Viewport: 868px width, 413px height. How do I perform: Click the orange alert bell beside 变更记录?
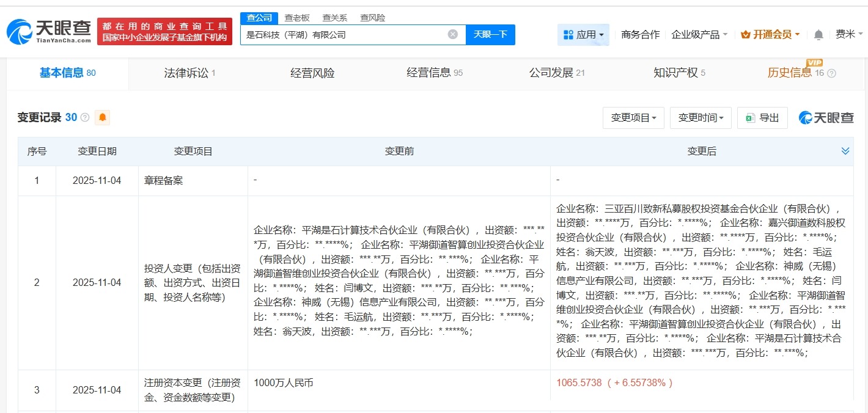(x=101, y=117)
